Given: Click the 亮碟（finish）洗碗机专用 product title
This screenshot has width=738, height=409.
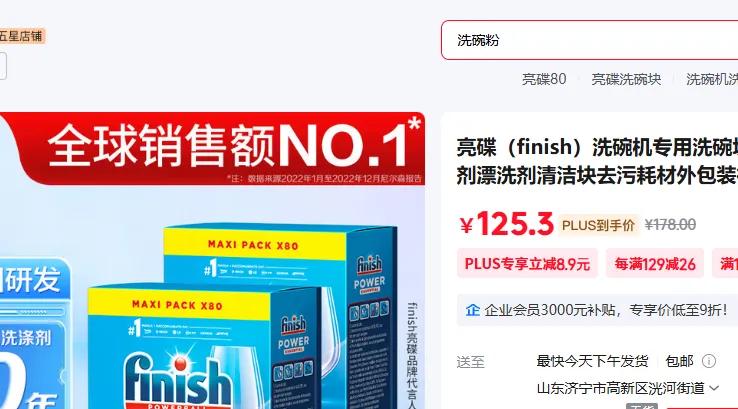Looking at the screenshot, I should 597,161.
